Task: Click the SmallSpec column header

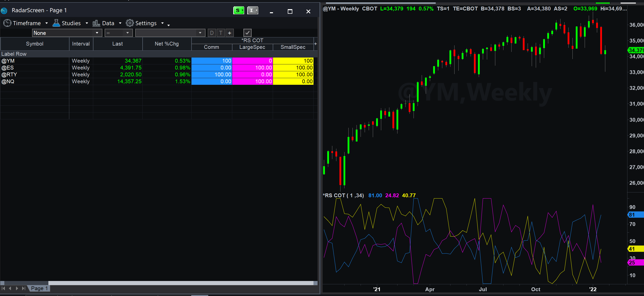Action: click(293, 47)
